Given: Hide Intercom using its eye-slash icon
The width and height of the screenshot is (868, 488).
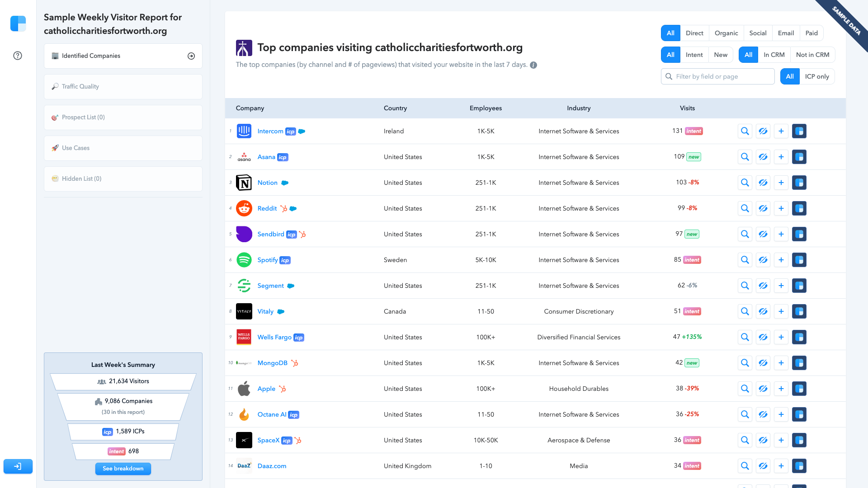Looking at the screenshot, I should [x=763, y=131].
